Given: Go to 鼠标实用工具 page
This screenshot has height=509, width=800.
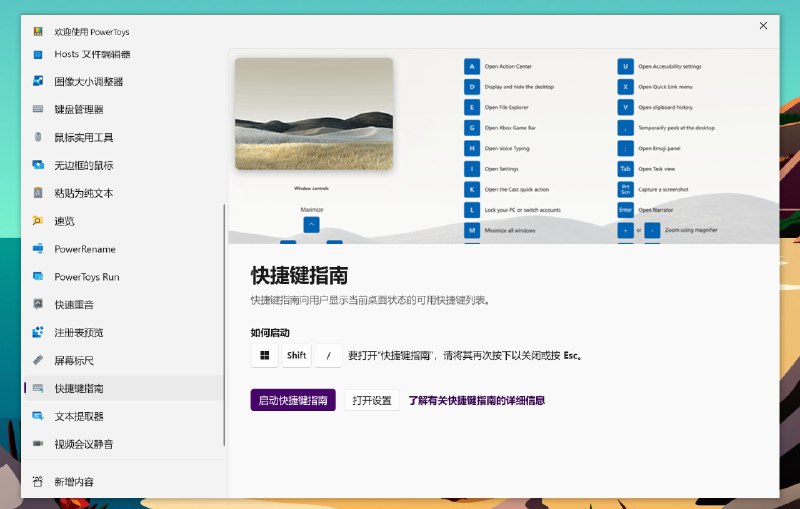Looking at the screenshot, I should 123,137.
